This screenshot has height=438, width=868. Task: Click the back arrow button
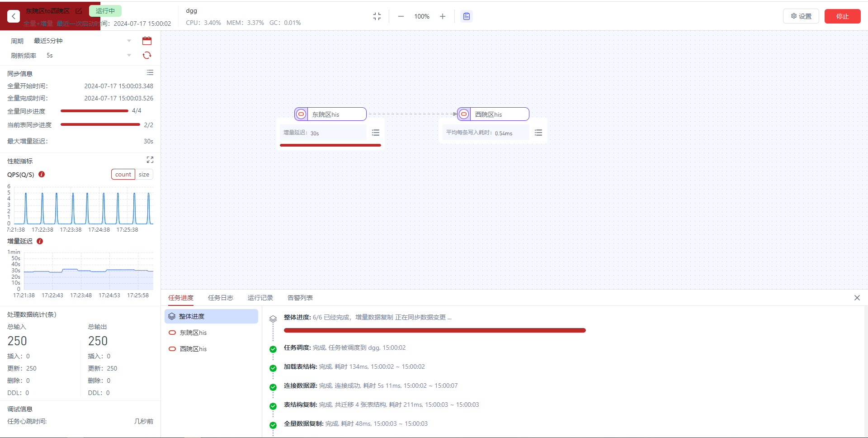pyautogui.click(x=14, y=16)
